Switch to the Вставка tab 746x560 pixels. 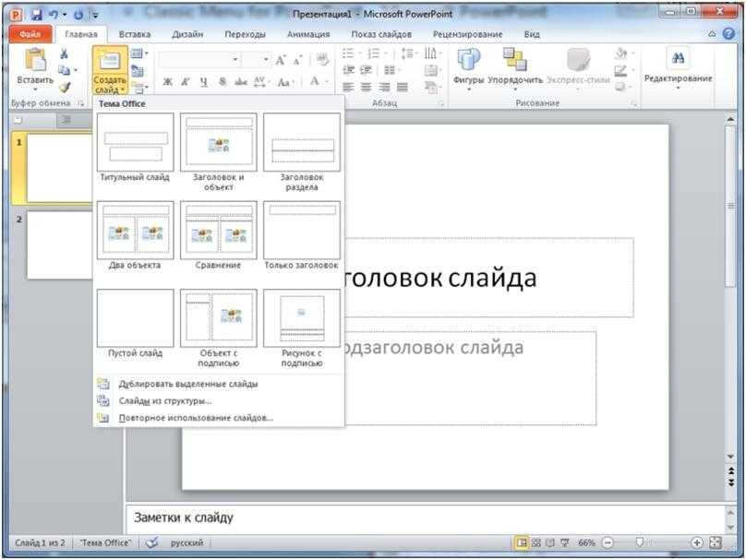pyautogui.click(x=135, y=34)
